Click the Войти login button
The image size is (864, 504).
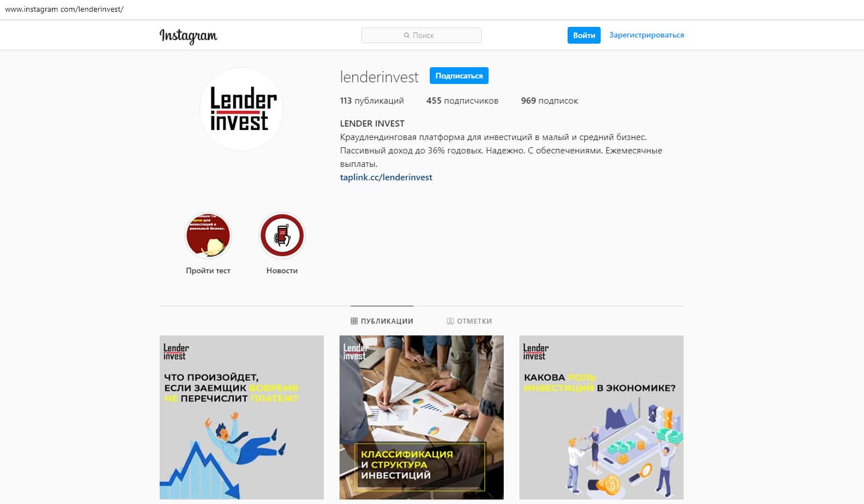click(584, 35)
